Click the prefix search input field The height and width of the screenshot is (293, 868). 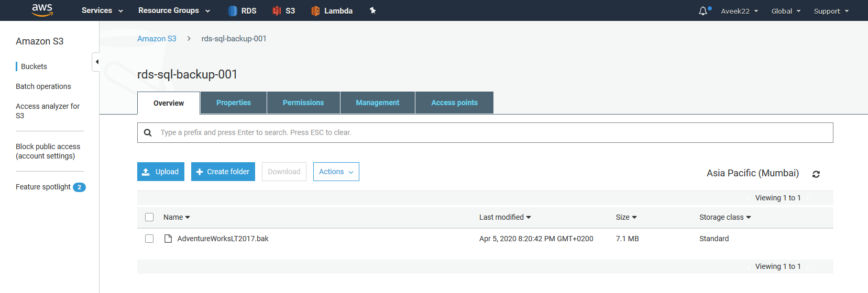point(485,132)
